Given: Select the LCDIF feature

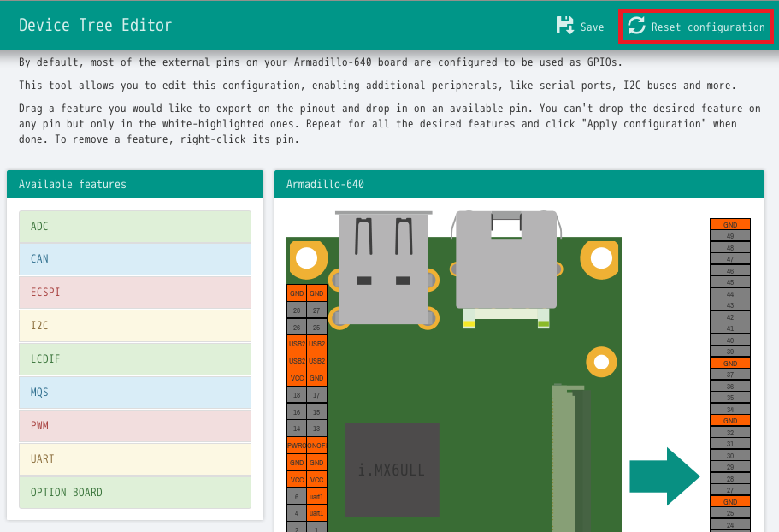Looking at the screenshot, I should tap(135, 359).
